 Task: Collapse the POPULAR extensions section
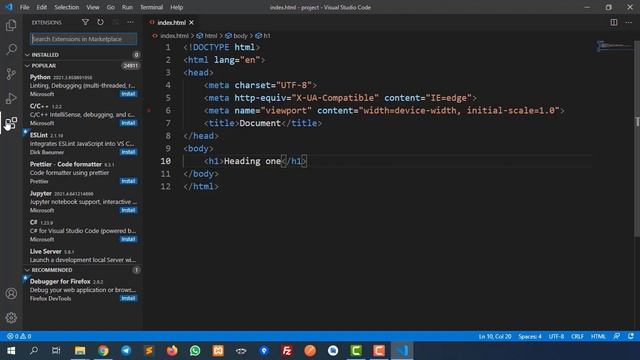[x=83, y=66]
